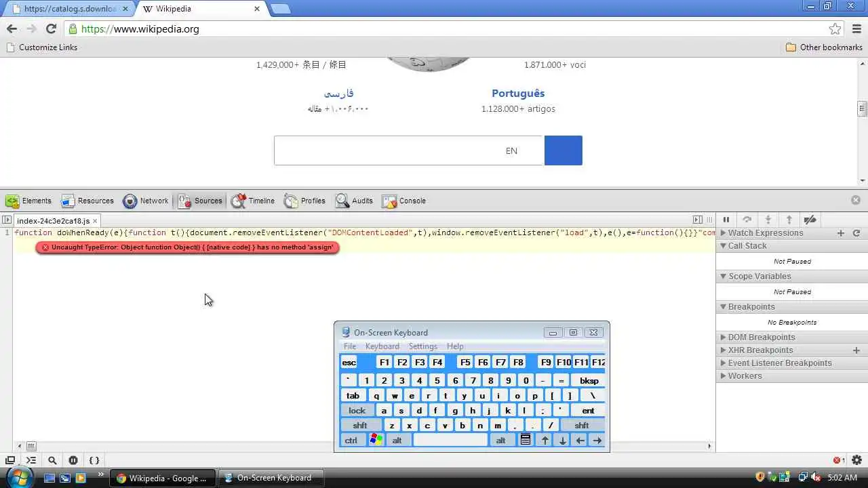Screen dimensions: 868x488
Task: Open the Português Wikipedia link
Action: [x=518, y=94]
